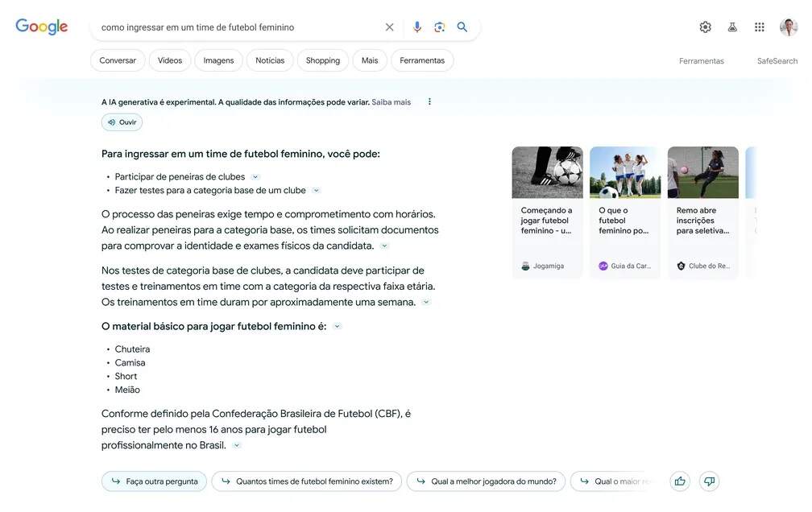
Task: Click the 'Chuteira' list item
Action: coord(132,349)
